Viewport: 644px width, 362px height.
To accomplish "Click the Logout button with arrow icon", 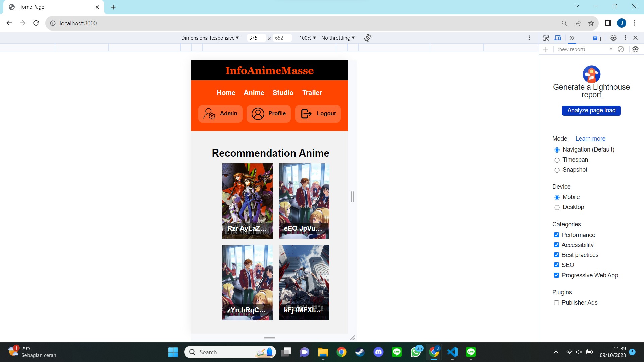I will pyautogui.click(x=318, y=114).
